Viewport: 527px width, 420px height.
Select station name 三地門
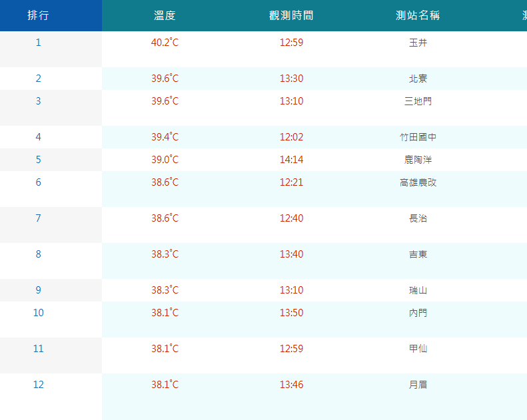pos(418,101)
